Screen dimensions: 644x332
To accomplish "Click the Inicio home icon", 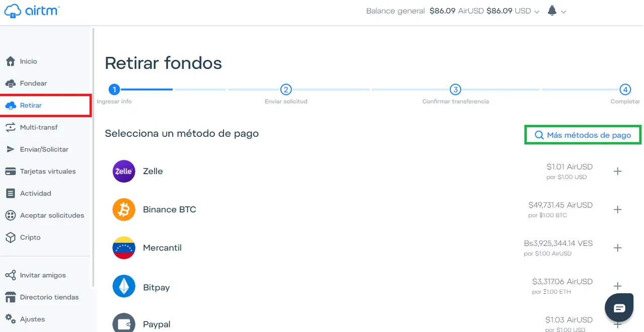I will pyautogui.click(x=10, y=61).
